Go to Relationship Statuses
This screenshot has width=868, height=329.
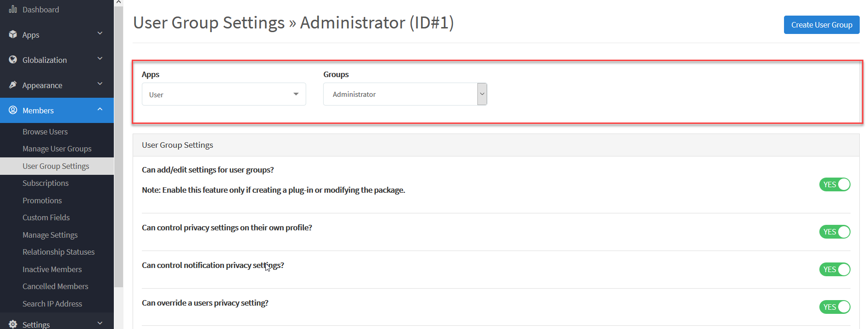[x=58, y=251]
